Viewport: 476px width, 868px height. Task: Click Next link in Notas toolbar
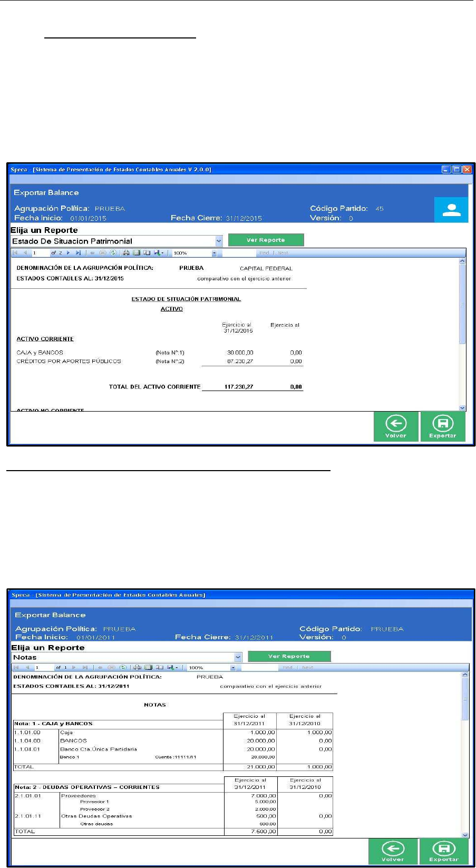pos(307,667)
